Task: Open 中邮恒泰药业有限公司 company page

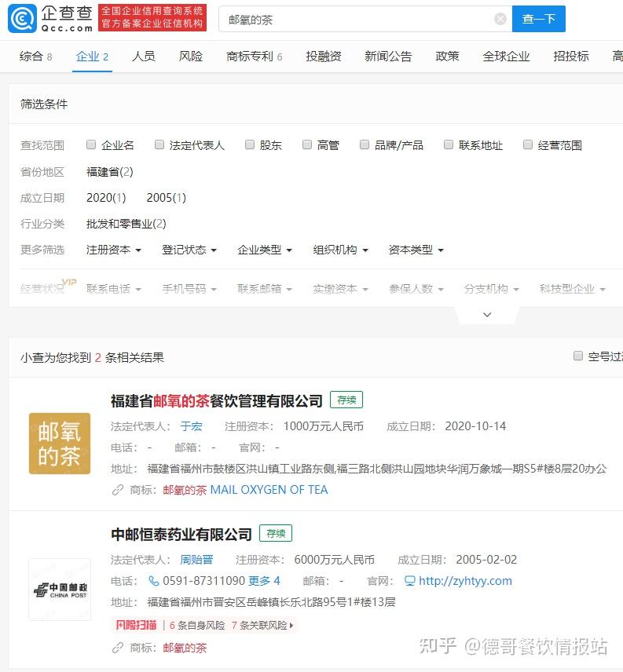Action: (x=181, y=534)
